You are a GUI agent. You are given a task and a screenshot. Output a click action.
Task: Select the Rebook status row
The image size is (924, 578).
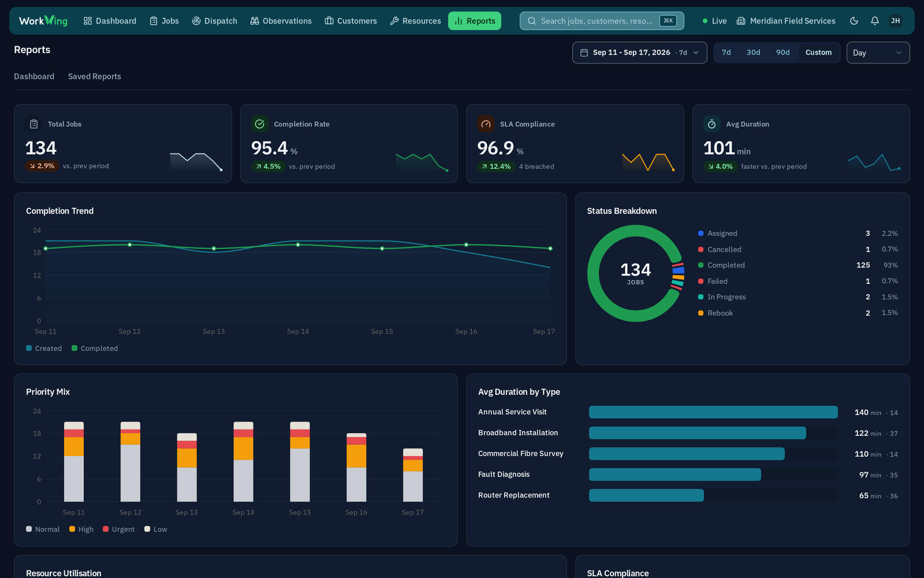pyautogui.click(x=798, y=313)
